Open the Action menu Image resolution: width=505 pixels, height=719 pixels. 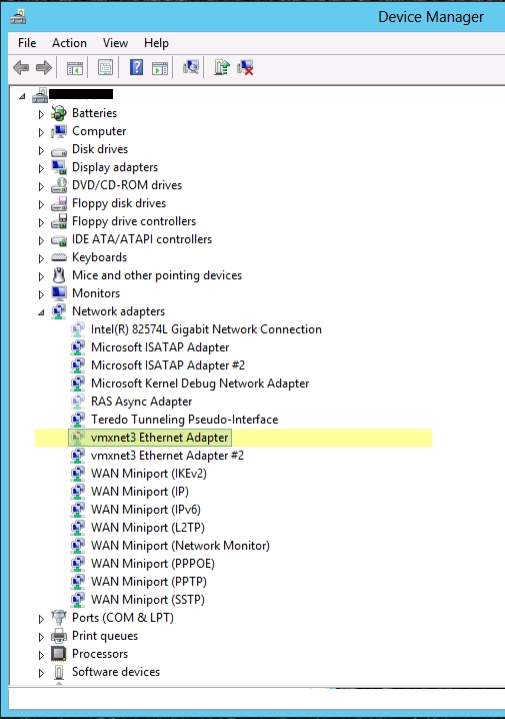69,43
